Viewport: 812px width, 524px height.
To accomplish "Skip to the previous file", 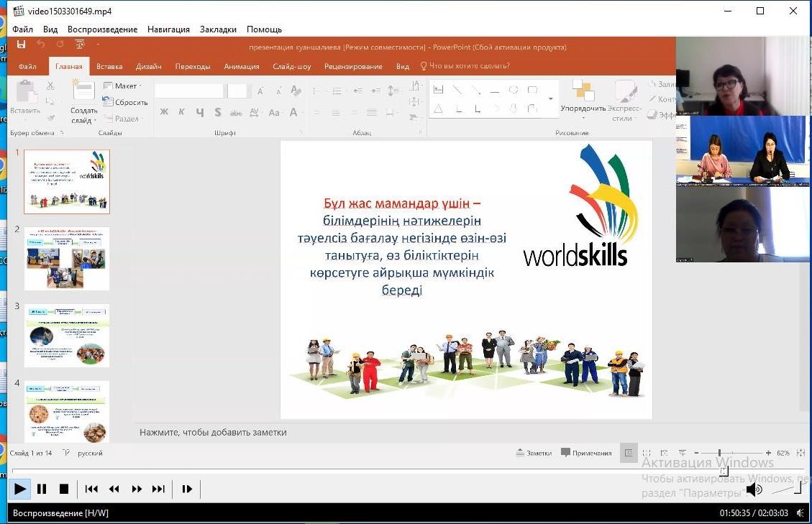I will [x=91, y=489].
